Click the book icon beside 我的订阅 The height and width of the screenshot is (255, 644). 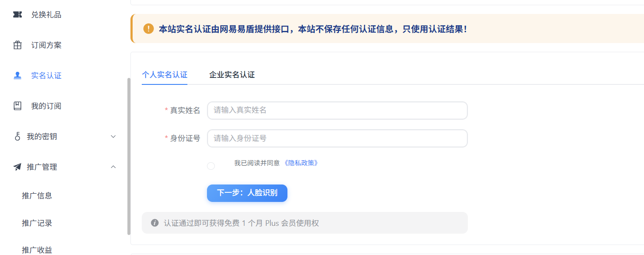[17, 106]
